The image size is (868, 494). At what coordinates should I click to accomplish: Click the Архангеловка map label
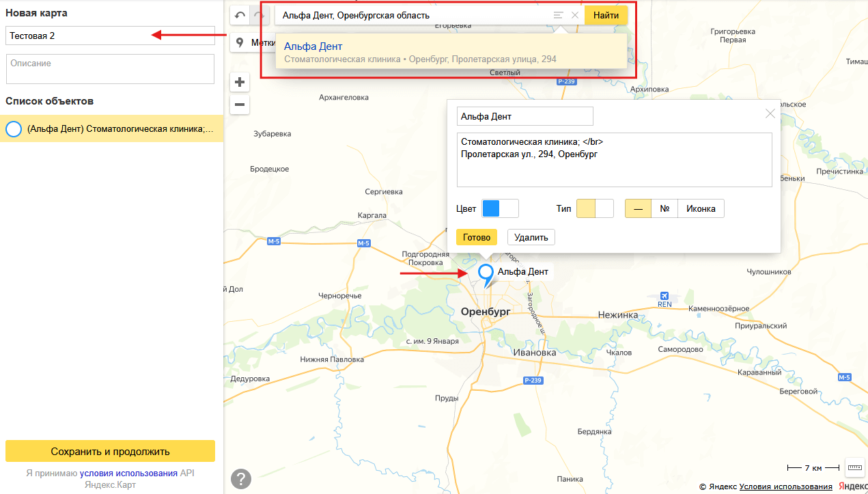click(x=344, y=98)
